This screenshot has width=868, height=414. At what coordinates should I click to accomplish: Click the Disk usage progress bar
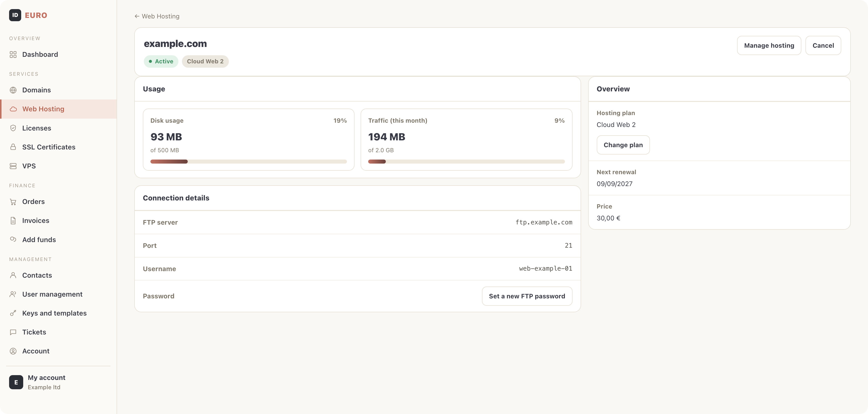pos(248,162)
